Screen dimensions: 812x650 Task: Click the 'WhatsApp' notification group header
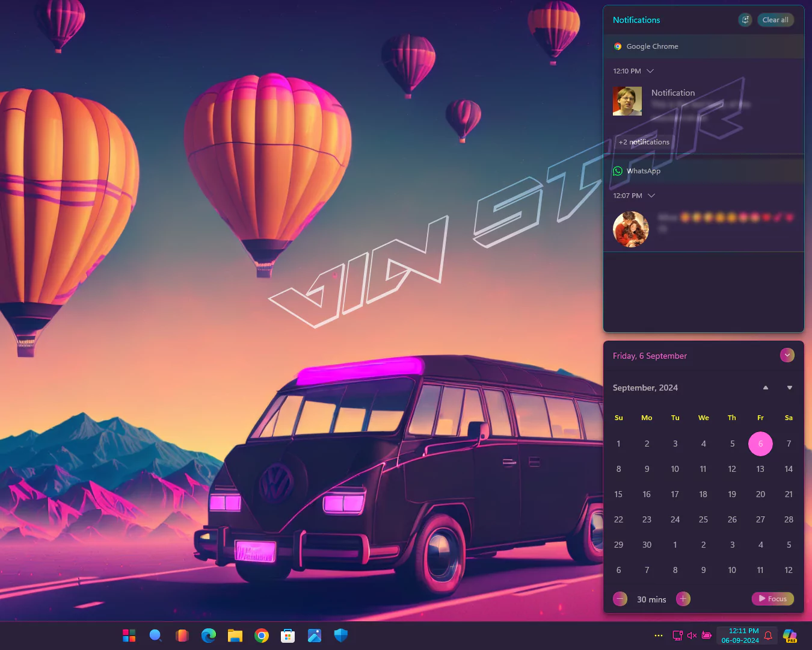coord(704,171)
